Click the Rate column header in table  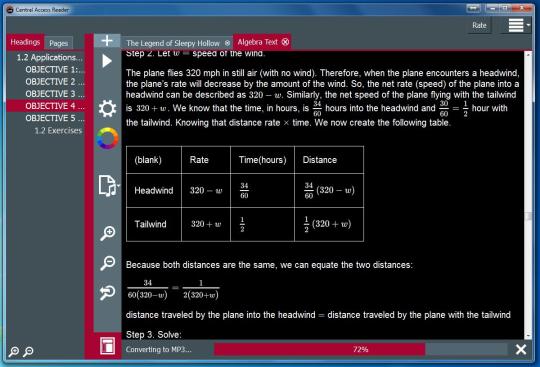tap(206, 160)
